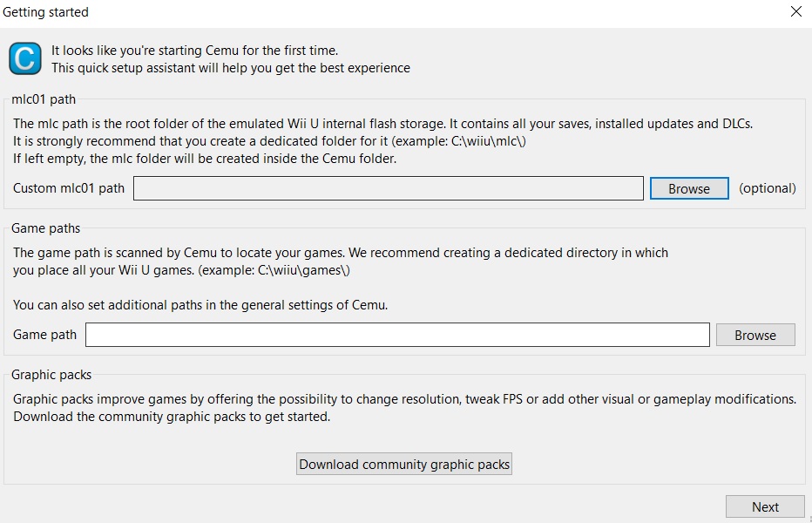The image size is (812, 523).
Task: Click the "(optional)" text beside Browse
Action: [x=767, y=188]
